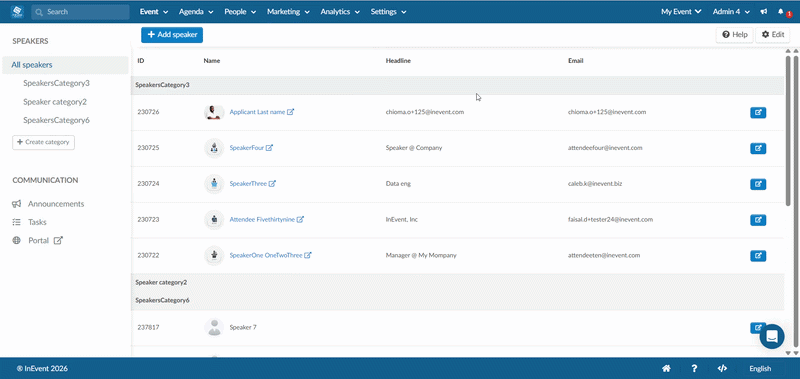Change language via English in footer

click(x=760, y=368)
